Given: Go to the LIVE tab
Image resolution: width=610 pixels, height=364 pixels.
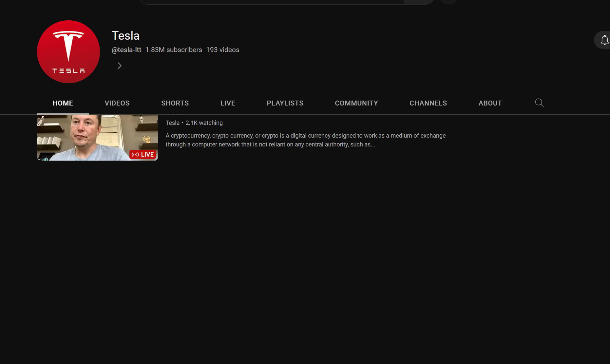Looking at the screenshot, I should [x=228, y=103].
